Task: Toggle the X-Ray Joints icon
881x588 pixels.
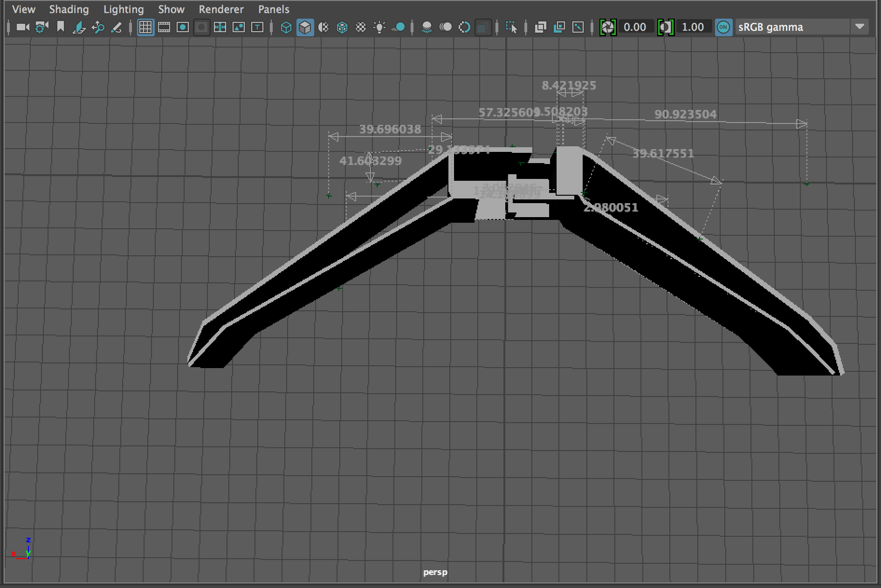Action: click(578, 27)
